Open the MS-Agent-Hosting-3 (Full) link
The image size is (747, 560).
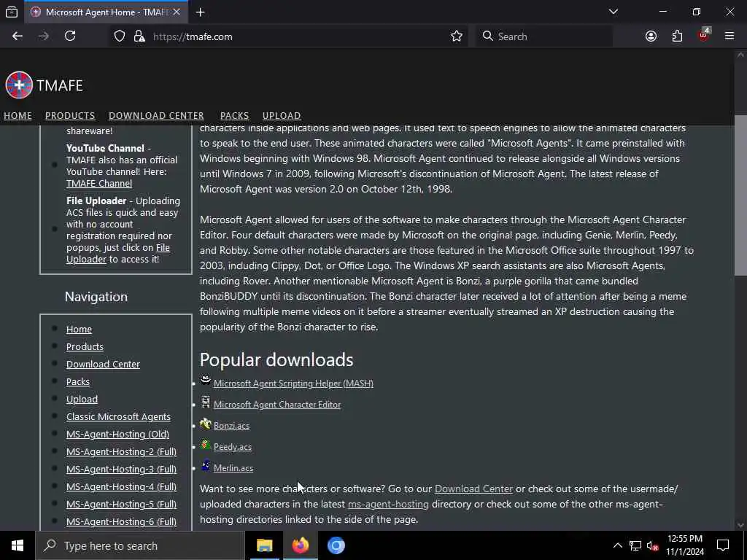[x=121, y=470]
